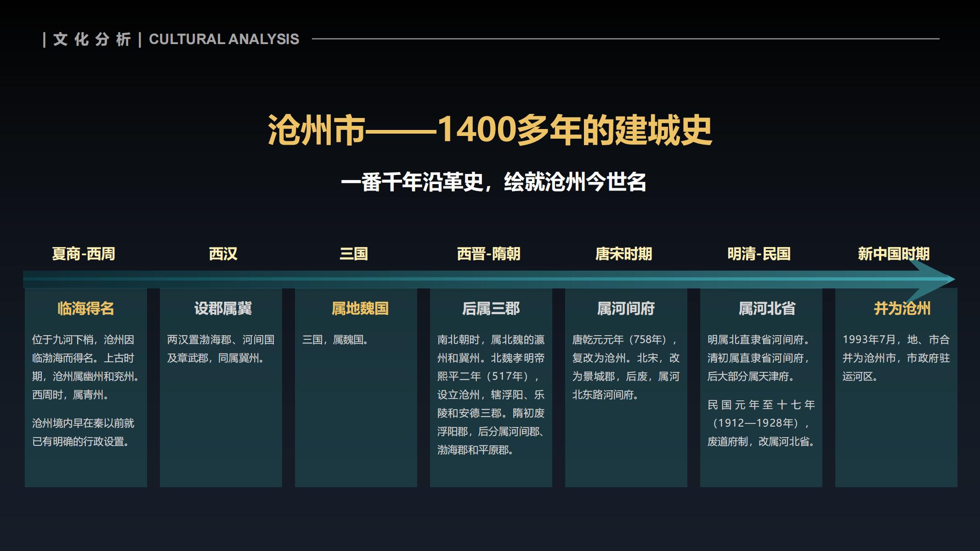The width and height of the screenshot is (980, 551).
Task: Select the card heading '设郡属冀'
Action: tap(223, 308)
